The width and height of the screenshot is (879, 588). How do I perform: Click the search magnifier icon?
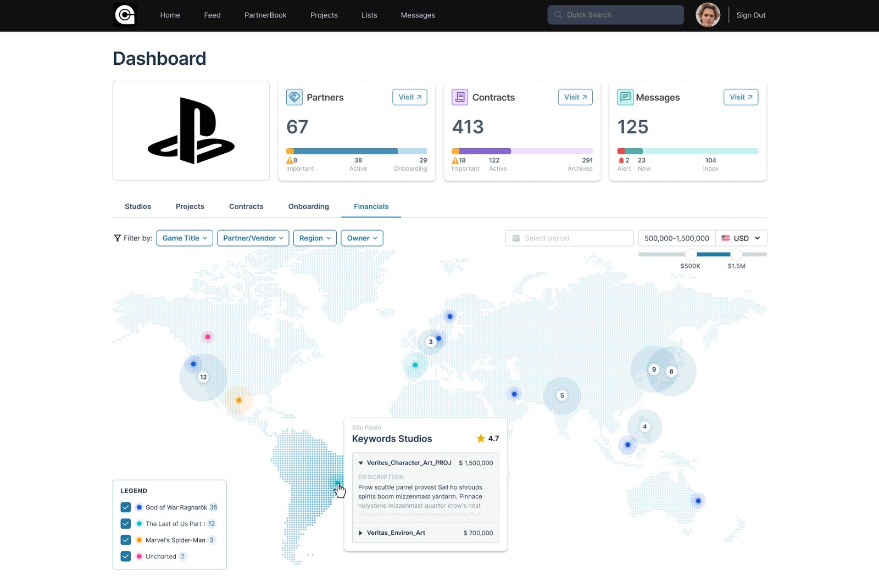(558, 15)
